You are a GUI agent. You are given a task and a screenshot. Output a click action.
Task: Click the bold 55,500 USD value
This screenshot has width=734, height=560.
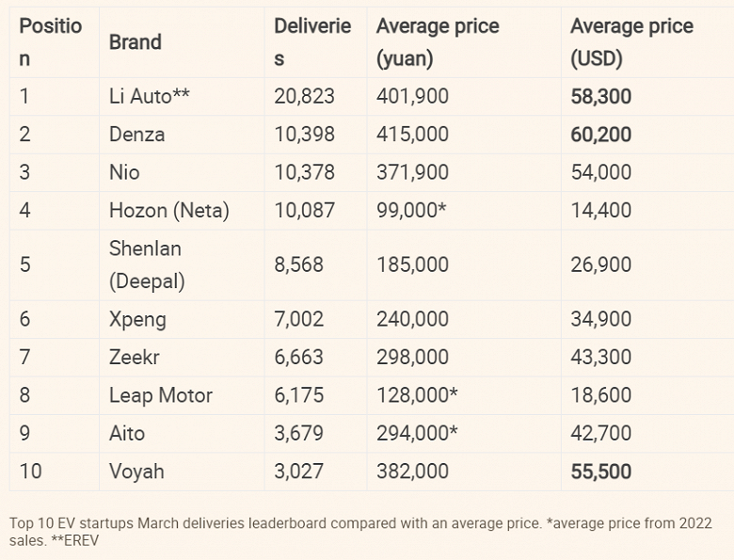coord(600,471)
